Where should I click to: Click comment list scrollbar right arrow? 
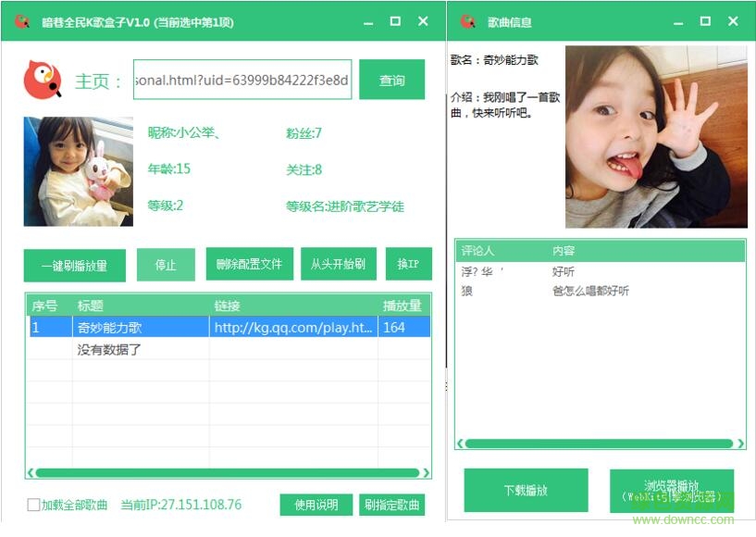click(740, 443)
